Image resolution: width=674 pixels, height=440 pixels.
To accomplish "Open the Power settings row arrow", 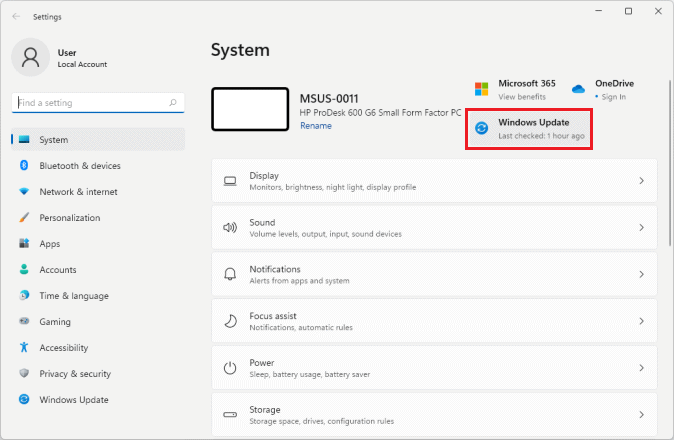I will point(641,368).
